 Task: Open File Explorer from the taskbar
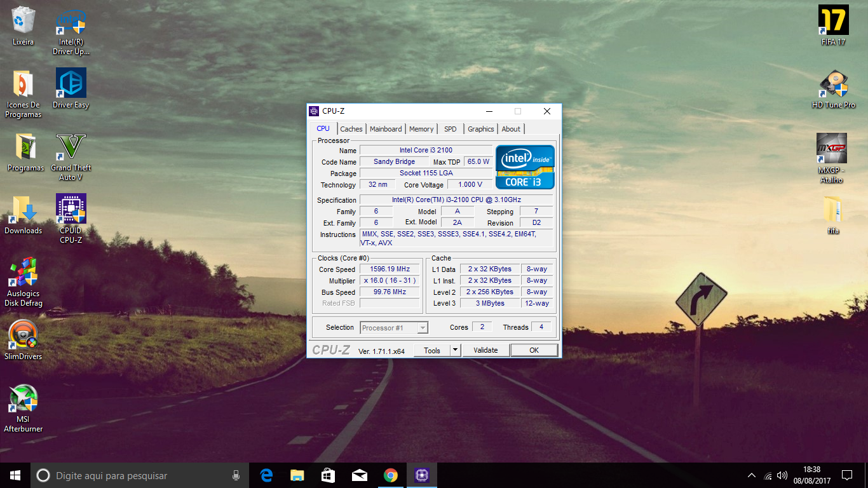(x=297, y=475)
